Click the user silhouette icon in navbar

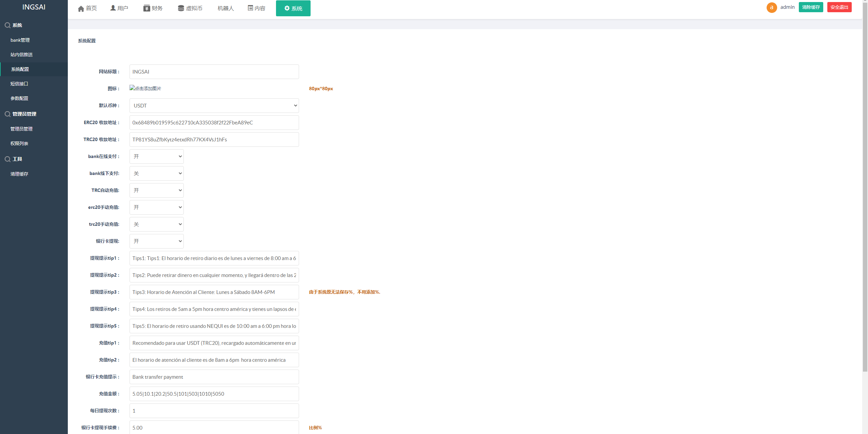[x=113, y=8]
